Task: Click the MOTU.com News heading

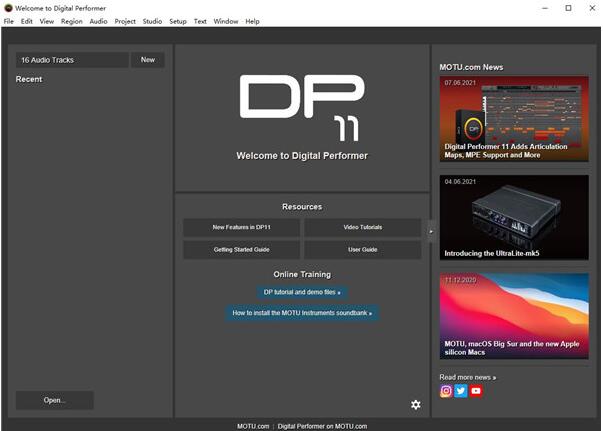Action: tap(471, 67)
